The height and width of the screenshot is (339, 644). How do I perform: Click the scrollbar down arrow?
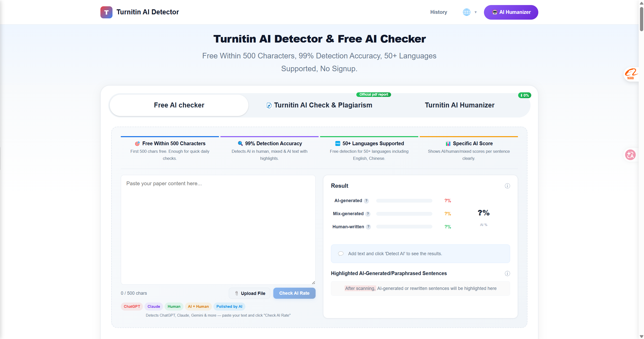coord(641,336)
